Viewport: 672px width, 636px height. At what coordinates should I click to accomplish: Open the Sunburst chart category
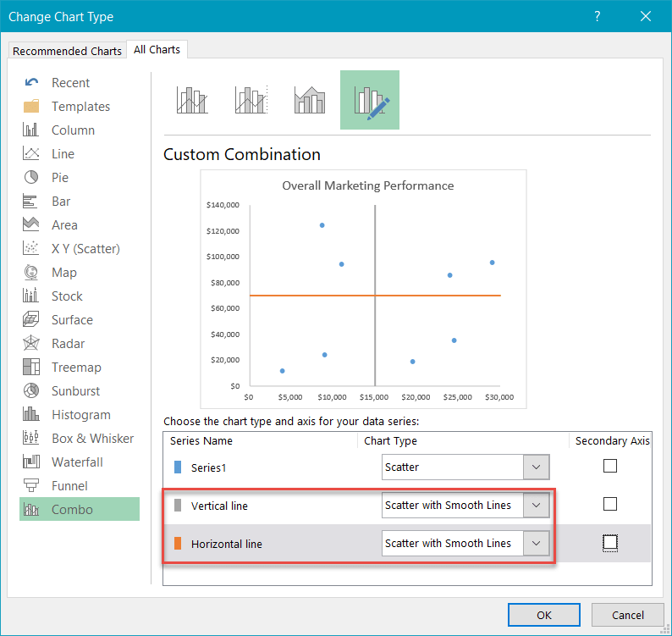pos(75,391)
